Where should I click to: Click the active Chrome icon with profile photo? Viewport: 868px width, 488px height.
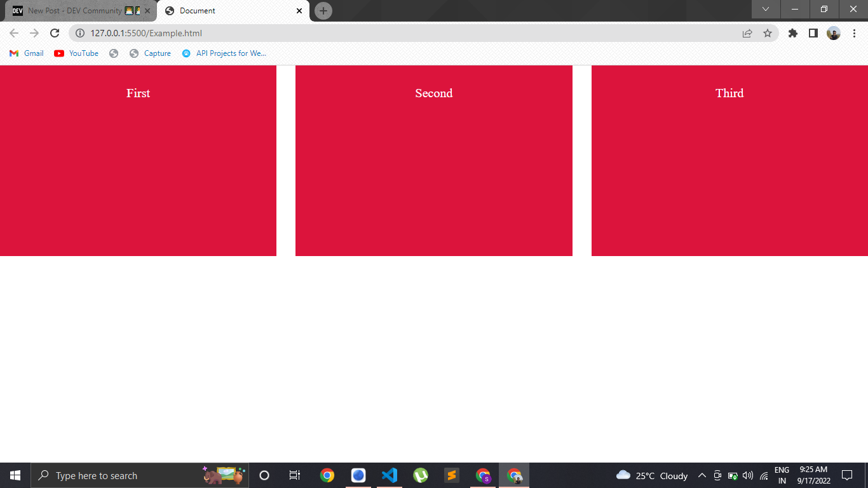514,475
